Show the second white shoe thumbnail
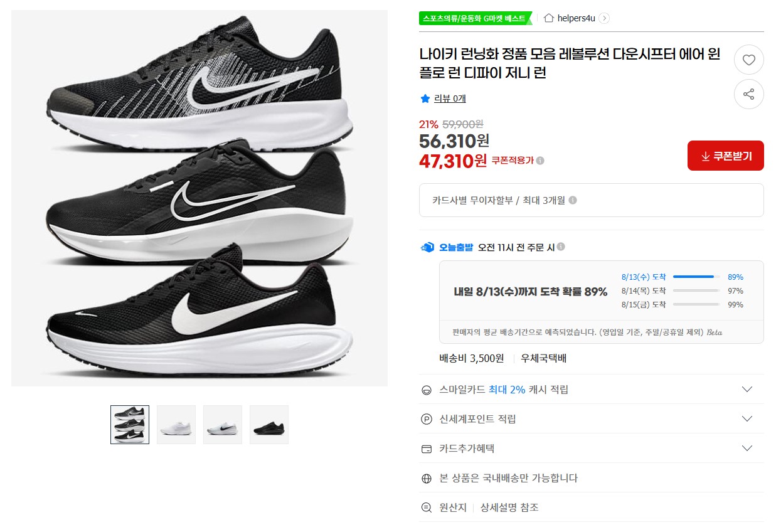This screenshot has width=776, height=532. (176, 425)
